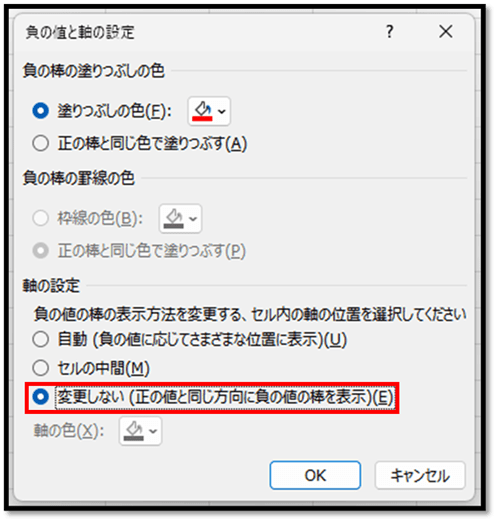Click the 軸の色 paint bucket icon
The height and width of the screenshot is (521, 496).
(134, 431)
